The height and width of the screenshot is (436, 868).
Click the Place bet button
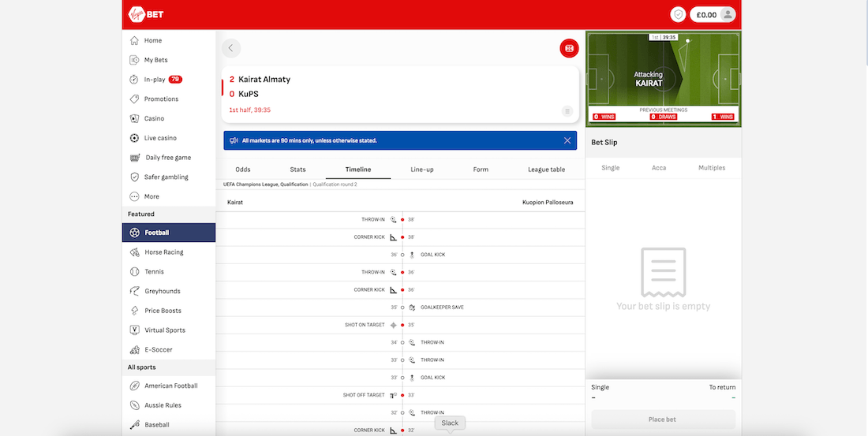tap(663, 419)
